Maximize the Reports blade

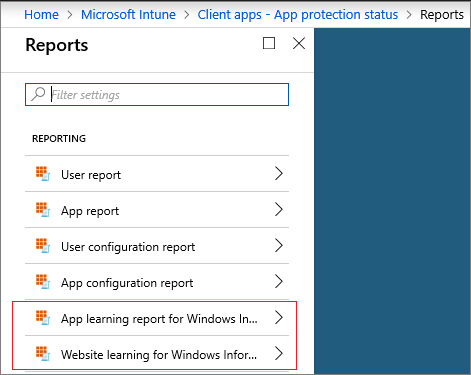point(269,43)
